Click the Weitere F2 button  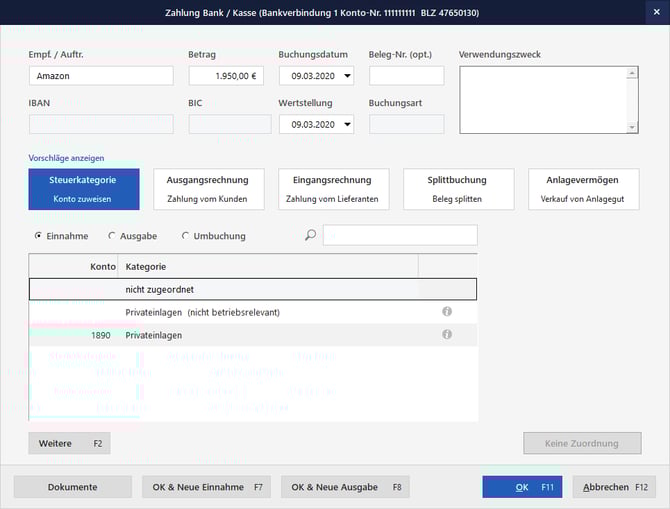coord(69,443)
